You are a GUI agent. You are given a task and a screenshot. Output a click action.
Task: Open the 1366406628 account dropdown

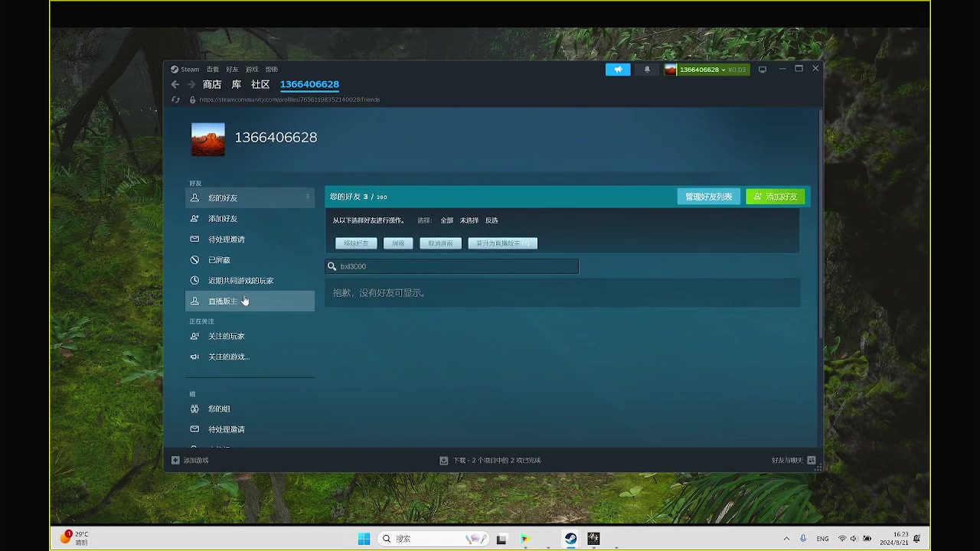(x=706, y=70)
